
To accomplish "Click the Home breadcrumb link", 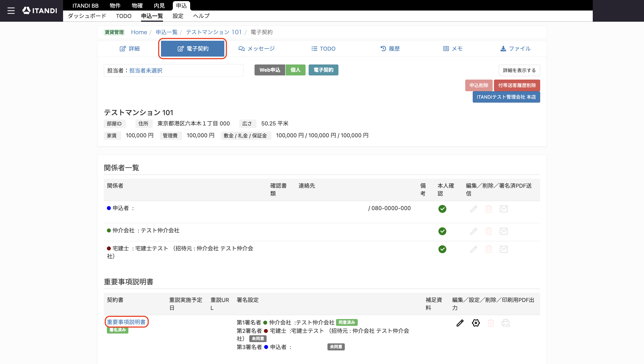I will (139, 32).
